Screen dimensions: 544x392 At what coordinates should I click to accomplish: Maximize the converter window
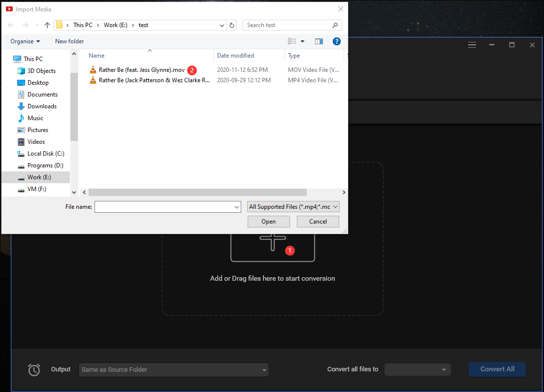click(x=512, y=45)
